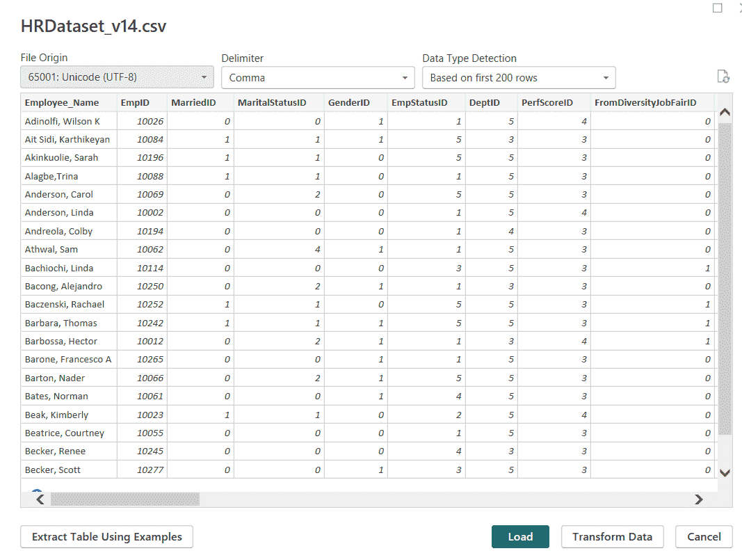Viewport: 742px width, 560px height.
Task: Select the GenderID column header
Action: pos(356,103)
